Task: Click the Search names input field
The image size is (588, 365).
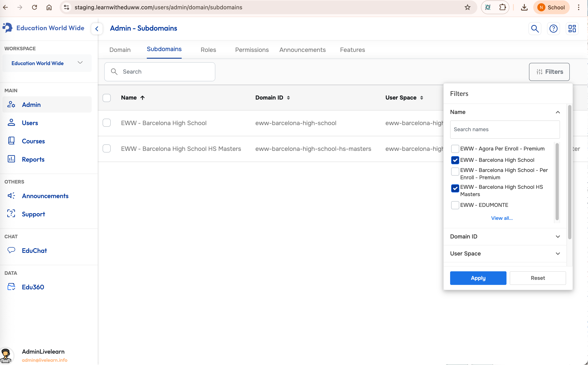Action: point(505,129)
